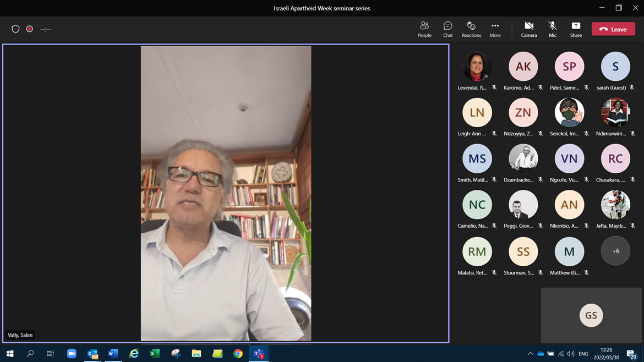This screenshot has width=644, height=362.
Task: Show the +6 additional participants
Action: (x=615, y=251)
